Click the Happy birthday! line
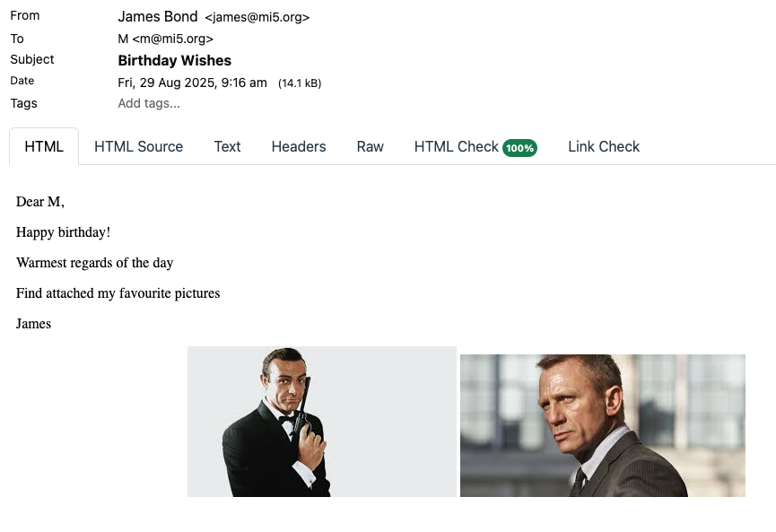This screenshot has height=532, width=776. click(x=63, y=232)
